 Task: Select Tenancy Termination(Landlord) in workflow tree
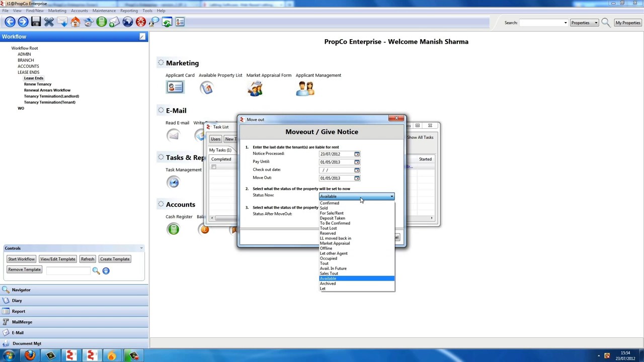[51, 96]
